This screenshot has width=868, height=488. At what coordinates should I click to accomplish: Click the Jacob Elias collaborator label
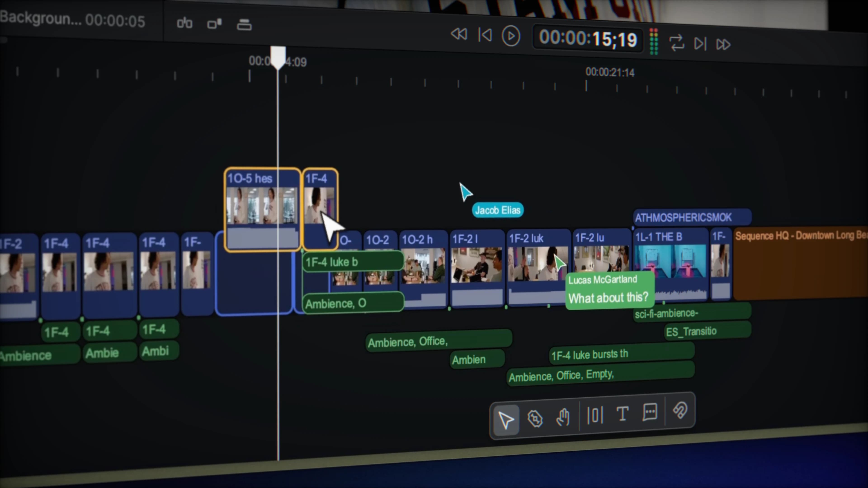point(498,210)
